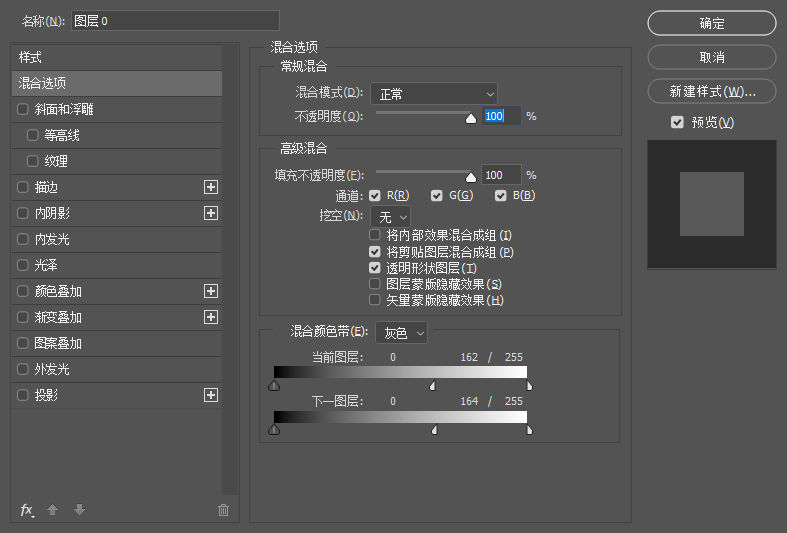Click the move effect up arrow
Image resolution: width=787 pixels, height=533 pixels.
pos(52,510)
